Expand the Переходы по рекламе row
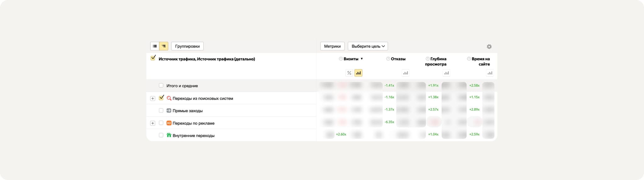This screenshot has height=180, width=644. [x=153, y=123]
